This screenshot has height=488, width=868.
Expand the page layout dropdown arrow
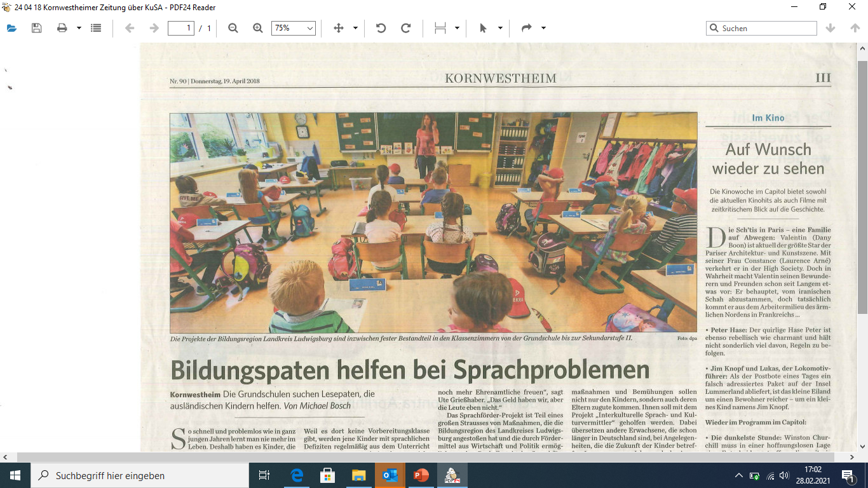pos(457,28)
